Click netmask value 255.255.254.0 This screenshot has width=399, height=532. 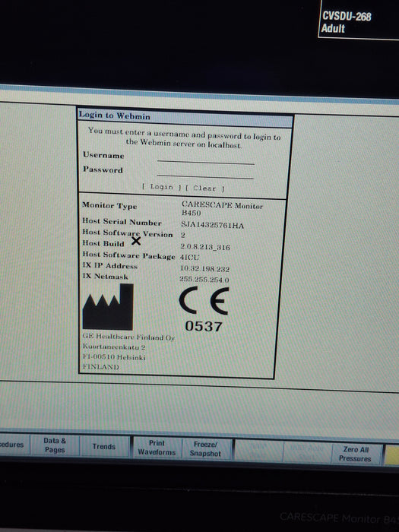(x=204, y=280)
